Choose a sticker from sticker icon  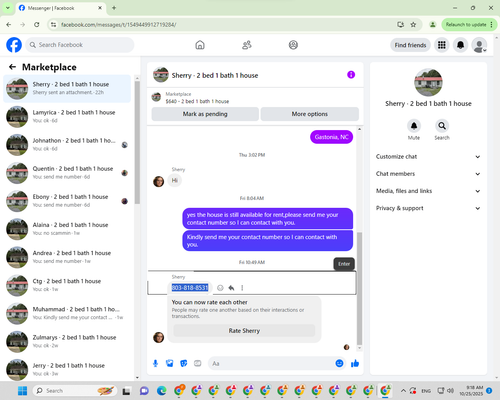184,363
